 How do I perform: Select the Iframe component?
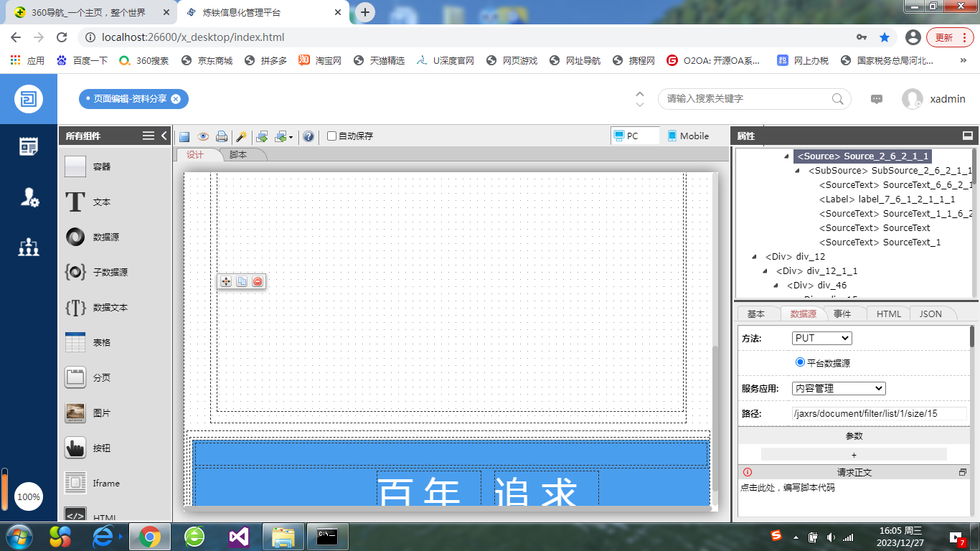116,483
